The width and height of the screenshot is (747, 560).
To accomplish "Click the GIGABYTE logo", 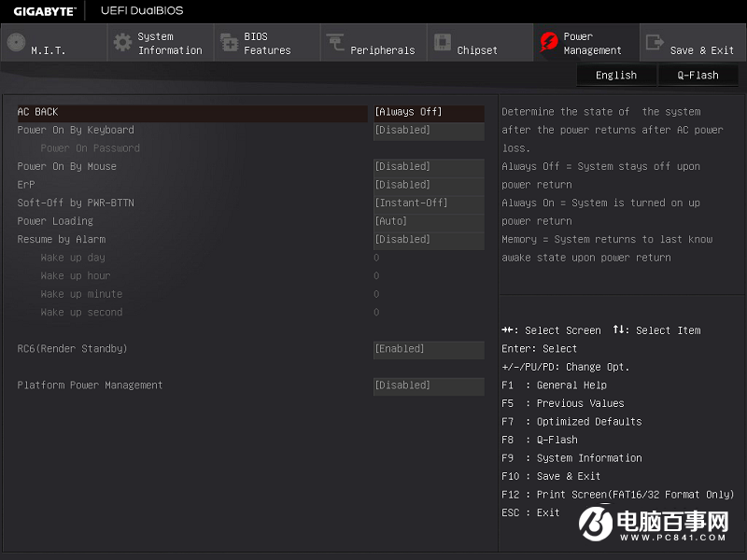I will click(x=43, y=10).
